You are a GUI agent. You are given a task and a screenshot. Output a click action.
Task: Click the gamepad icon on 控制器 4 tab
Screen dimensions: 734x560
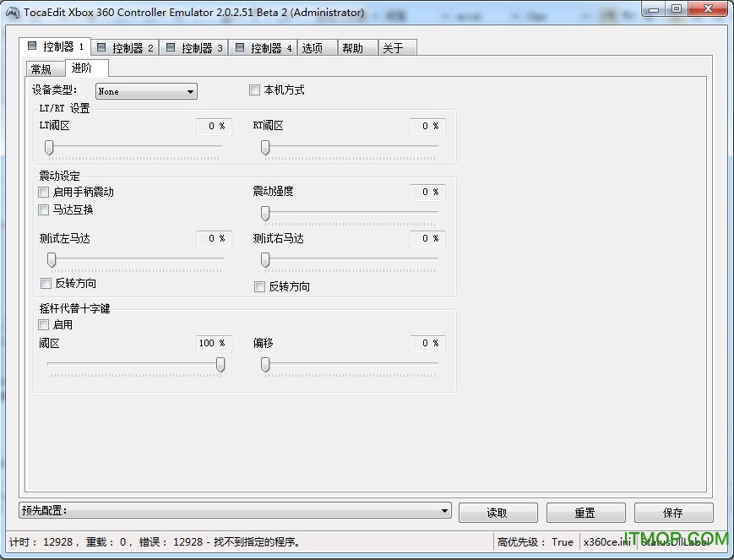click(238, 47)
